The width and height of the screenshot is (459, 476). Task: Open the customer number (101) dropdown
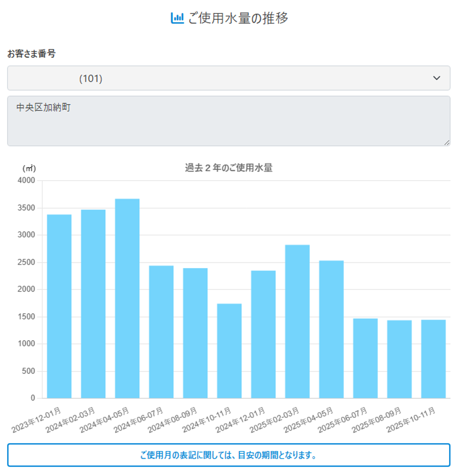click(x=228, y=78)
